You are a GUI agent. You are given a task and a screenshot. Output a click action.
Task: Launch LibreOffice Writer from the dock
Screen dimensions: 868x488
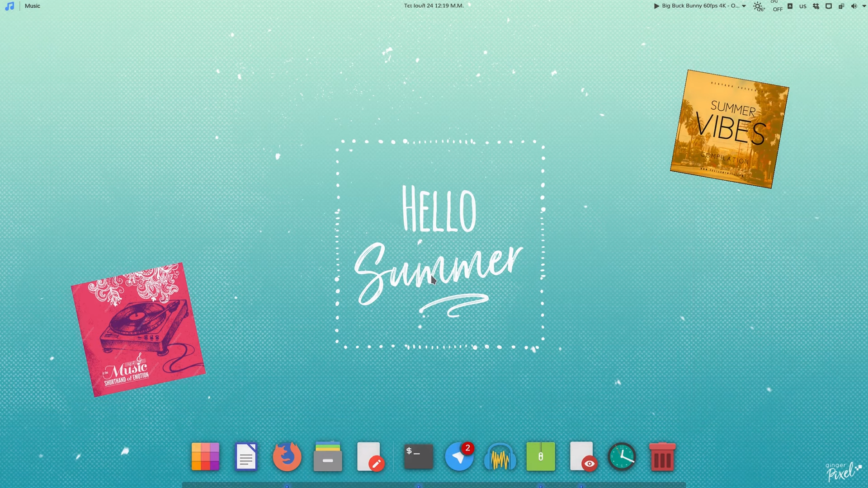246,457
